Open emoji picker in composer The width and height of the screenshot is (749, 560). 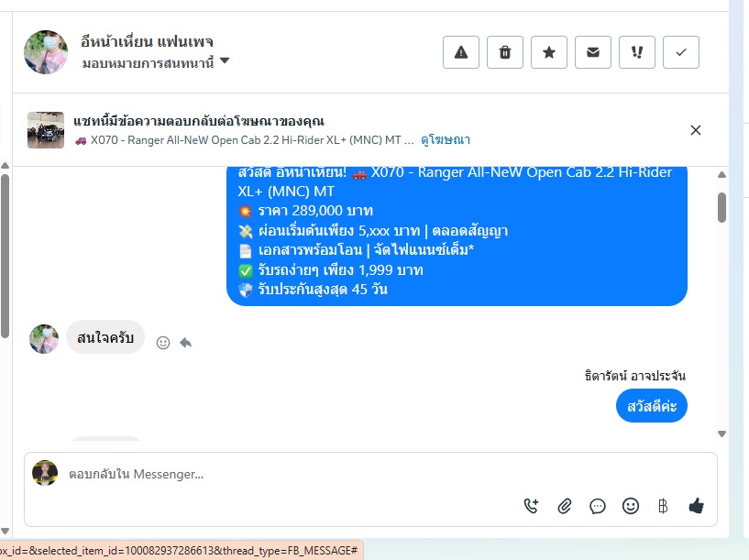click(x=630, y=506)
